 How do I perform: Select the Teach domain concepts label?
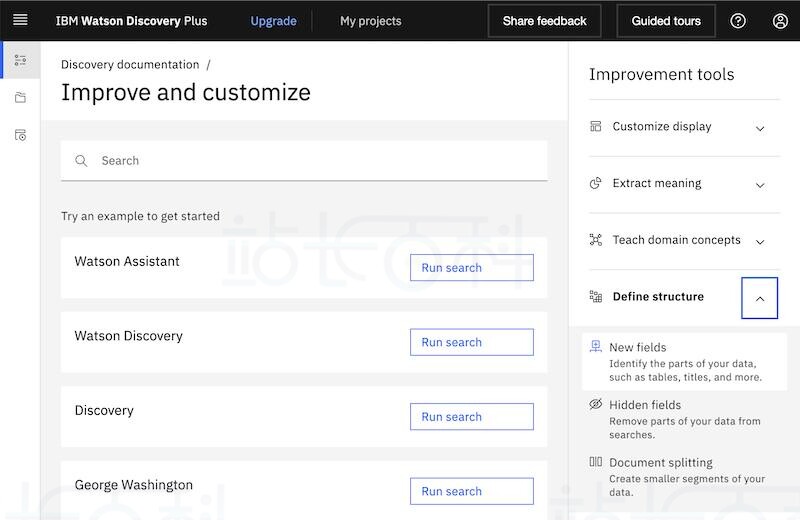pyautogui.click(x=676, y=240)
